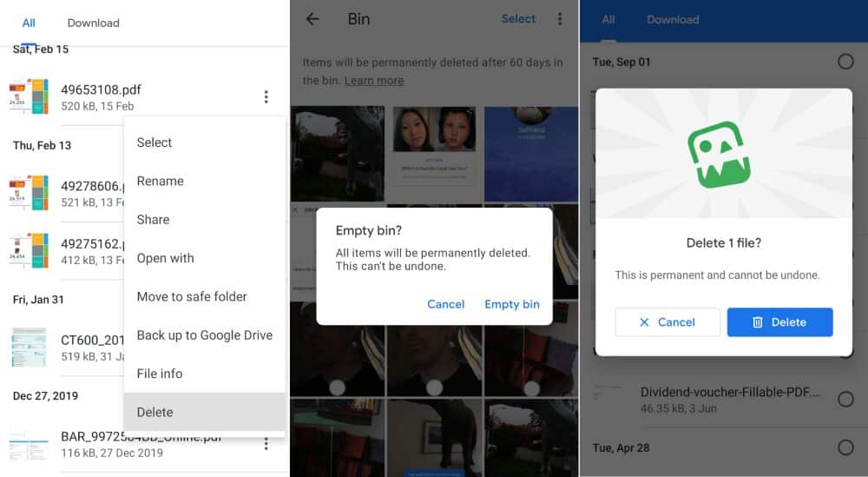The width and height of the screenshot is (868, 477).
Task: Tap the back arrow in the Bin screen
Action: point(312,19)
